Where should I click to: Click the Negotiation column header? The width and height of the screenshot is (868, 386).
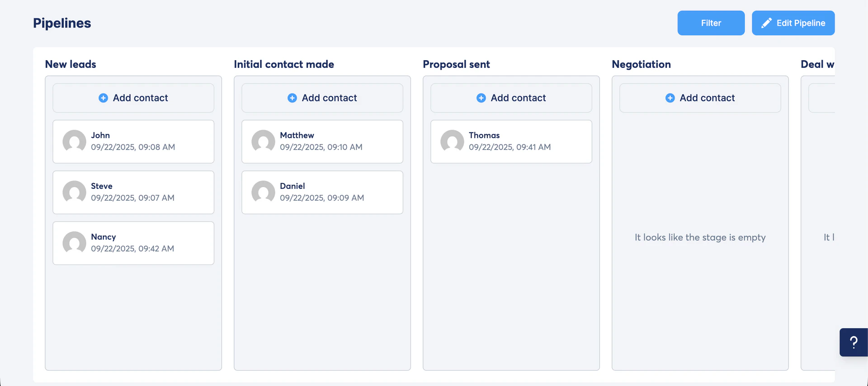(641, 64)
